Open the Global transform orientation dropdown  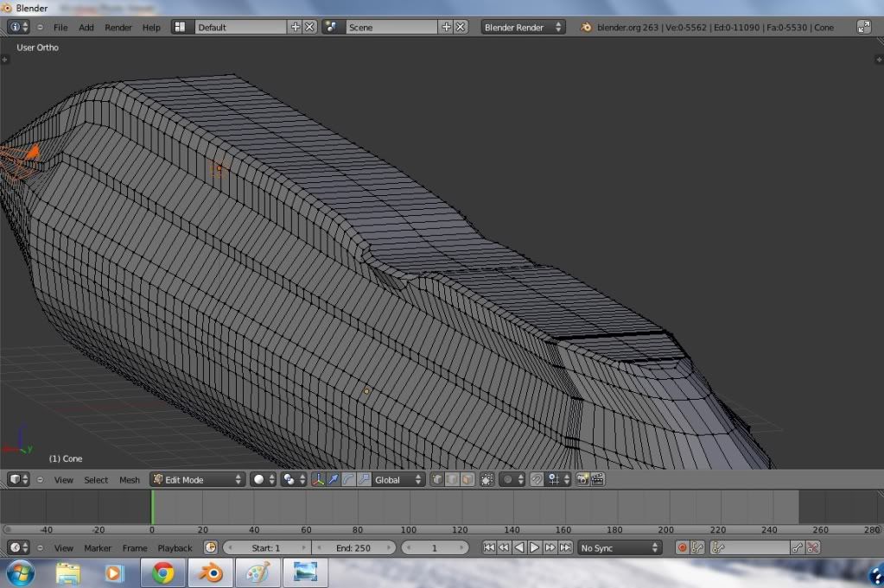[x=397, y=479]
